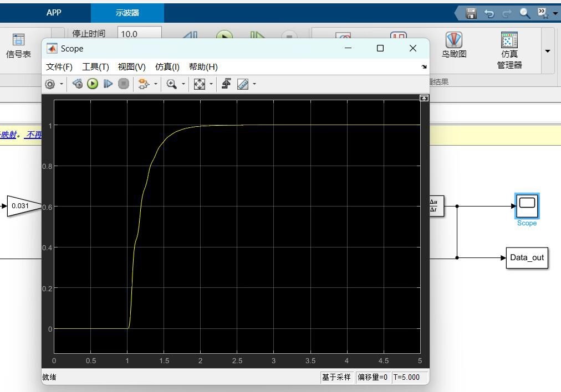Click the 基于采样 status field
Viewport: 561px width, 392px height.
tap(336, 378)
